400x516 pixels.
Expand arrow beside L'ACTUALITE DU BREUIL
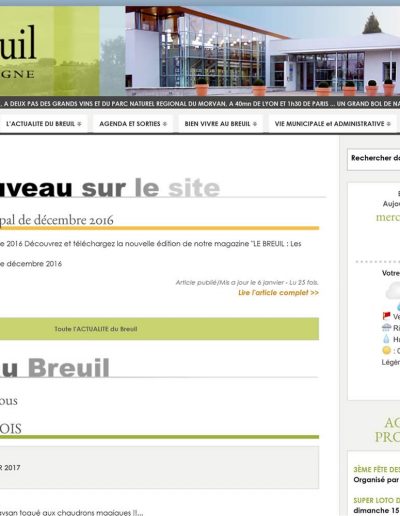point(79,124)
